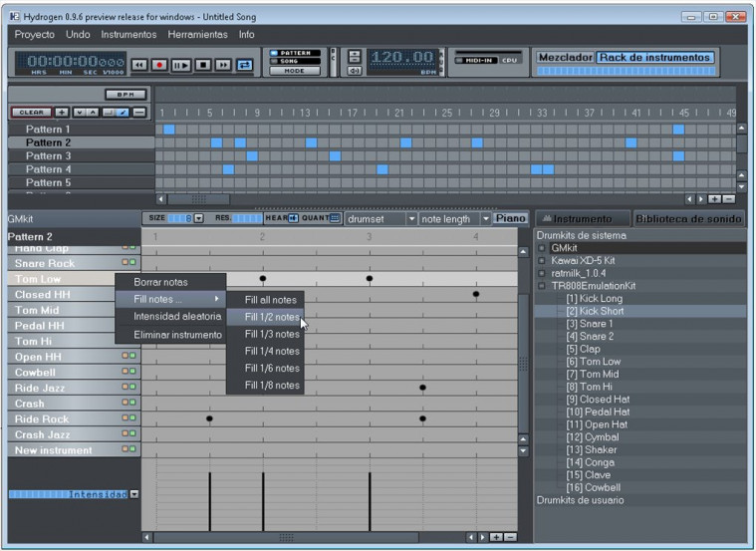Select Fill 1/8 notes
The image size is (756, 551).
coord(265,386)
